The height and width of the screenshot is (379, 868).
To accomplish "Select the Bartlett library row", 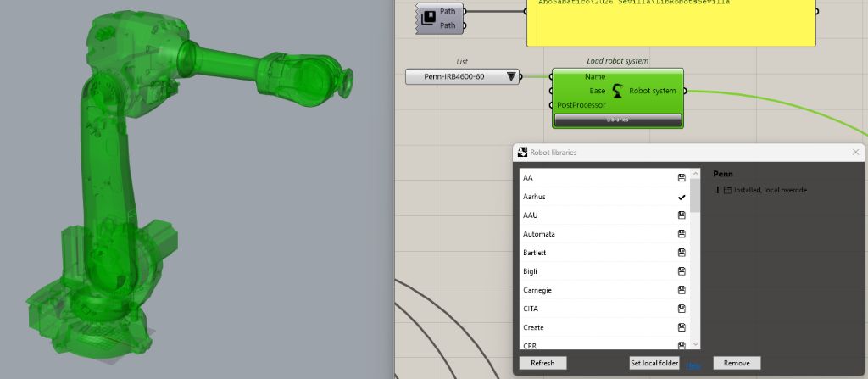I will [604, 253].
